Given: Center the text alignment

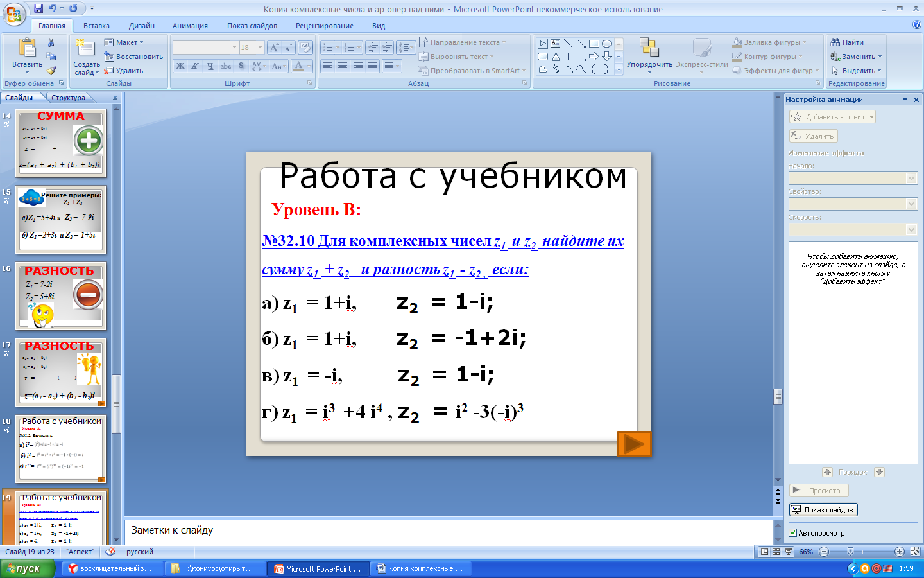Looking at the screenshot, I should 343,66.
